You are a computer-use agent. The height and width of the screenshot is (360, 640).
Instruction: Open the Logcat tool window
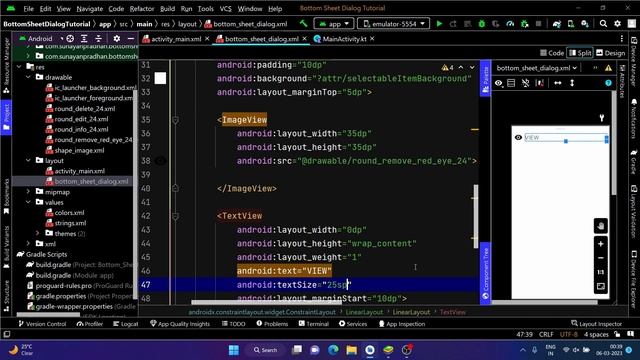[126, 324]
